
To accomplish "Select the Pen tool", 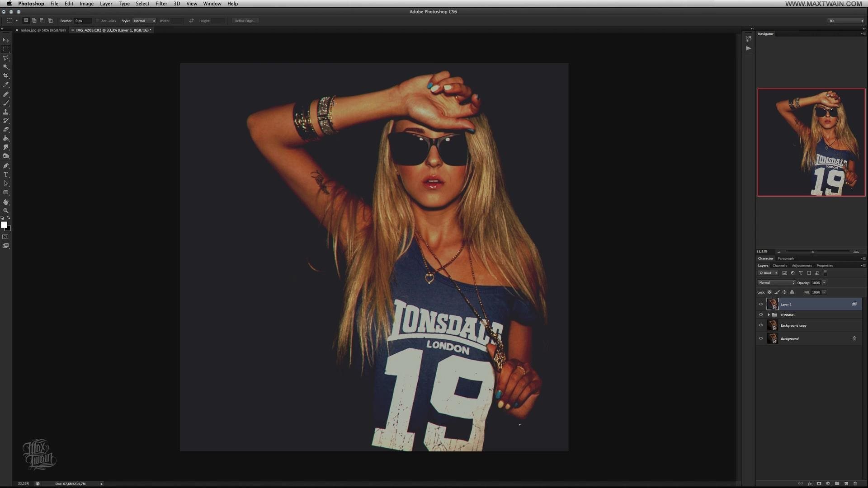I will coord(6,166).
